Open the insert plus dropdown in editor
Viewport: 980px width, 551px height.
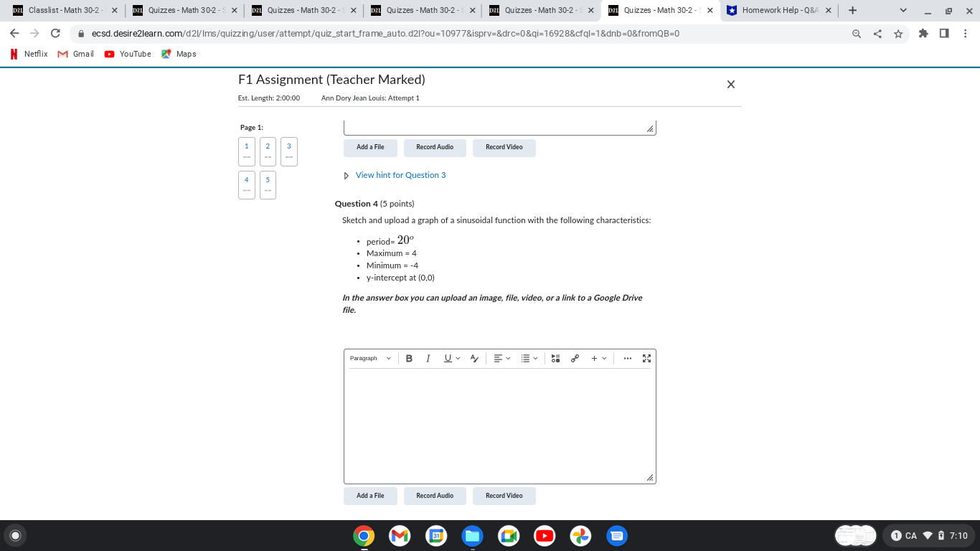(598, 358)
